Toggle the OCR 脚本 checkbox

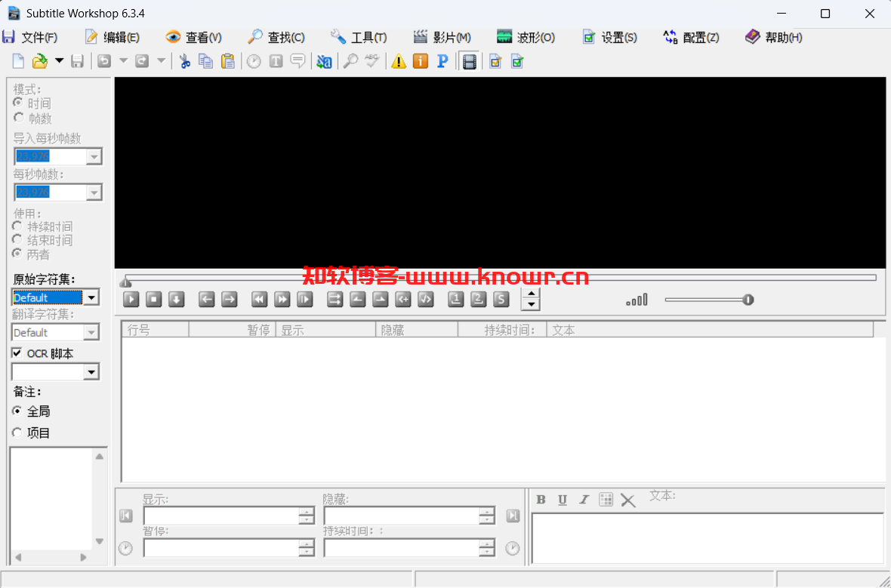tap(17, 353)
